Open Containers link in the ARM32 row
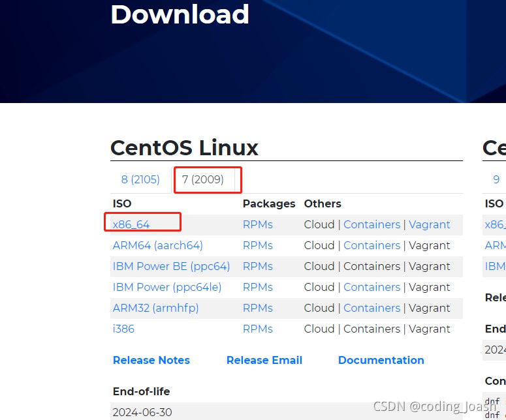Image resolution: width=506 pixels, height=420 pixels. coord(372,308)
